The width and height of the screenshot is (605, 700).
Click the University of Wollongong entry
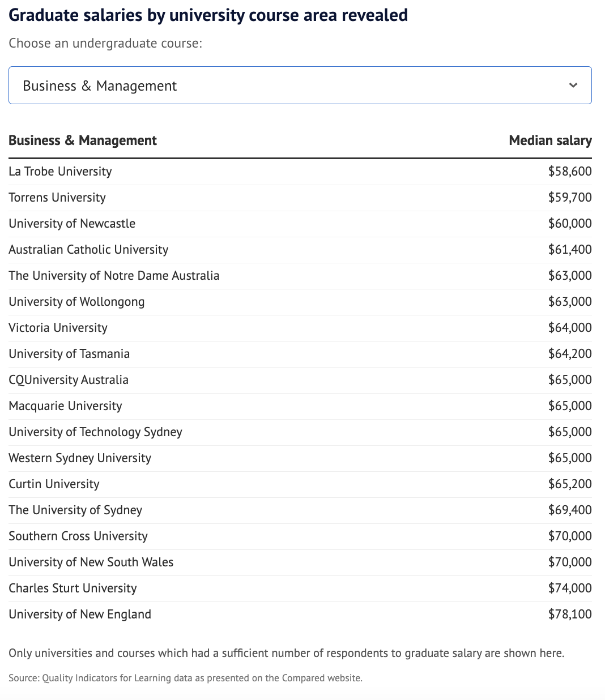coord(76,302)
